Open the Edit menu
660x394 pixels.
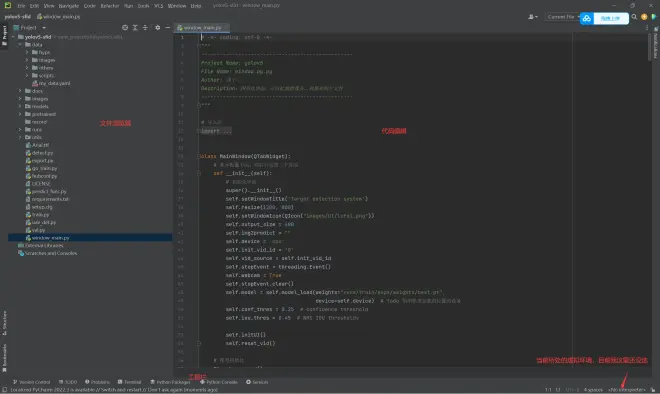[x=34, y=6]
